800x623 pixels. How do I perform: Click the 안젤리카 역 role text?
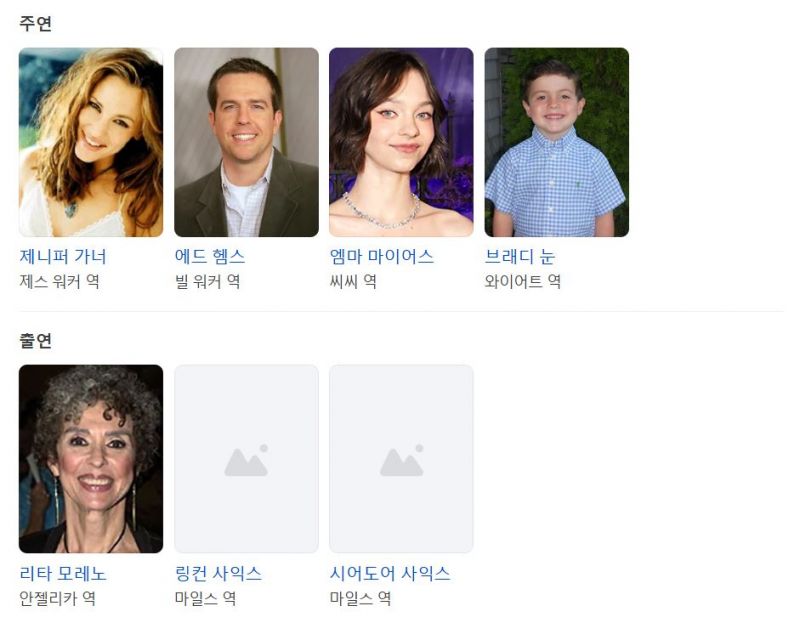57,598
